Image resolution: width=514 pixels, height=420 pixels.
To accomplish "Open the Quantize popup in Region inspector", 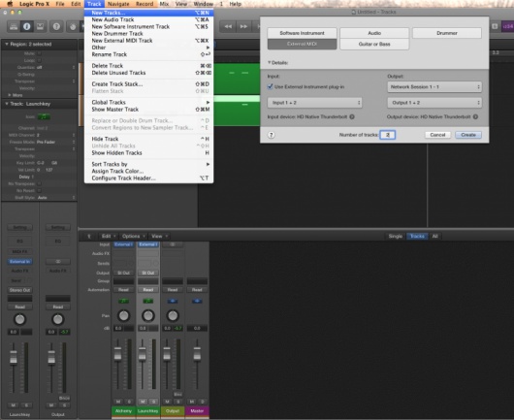I will [55, 67].
